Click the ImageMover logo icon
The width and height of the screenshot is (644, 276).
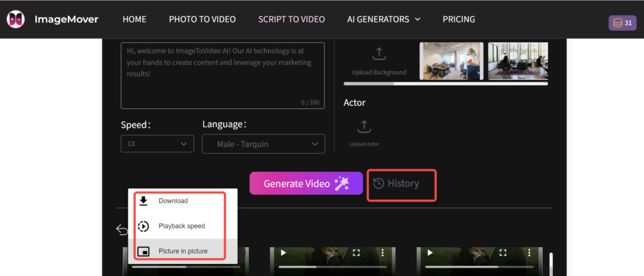16,19
